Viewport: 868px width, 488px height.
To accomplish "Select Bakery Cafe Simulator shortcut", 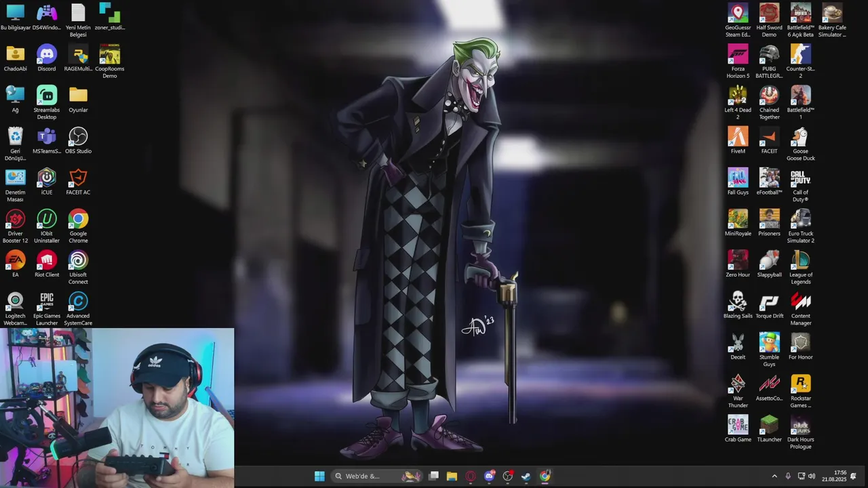I will pos(832,20).
